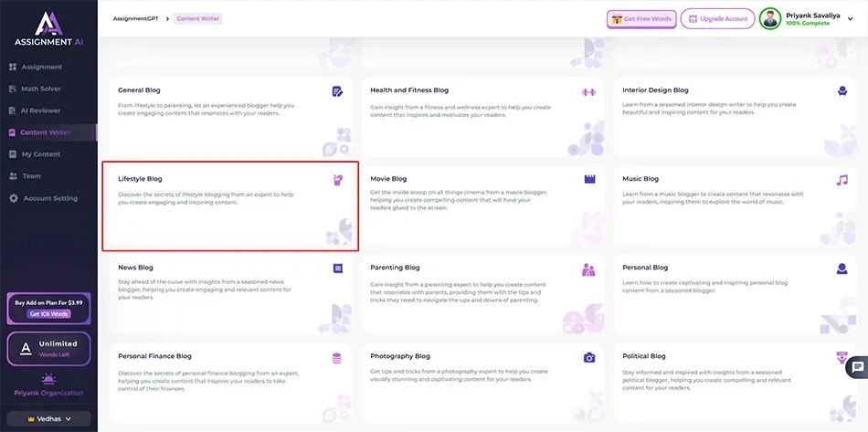Click the Personal Finance coins icon

click(337, 357)
